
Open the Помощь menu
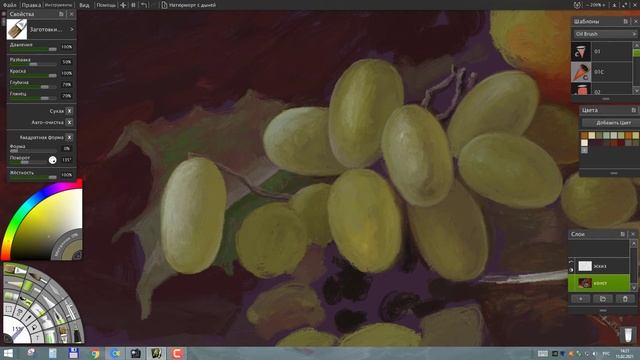tap(106, 5)
